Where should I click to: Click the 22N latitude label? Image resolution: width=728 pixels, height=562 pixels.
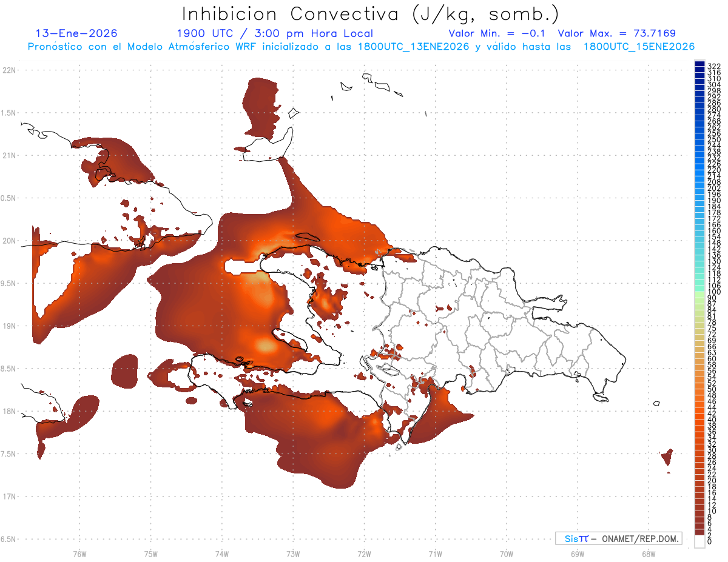(x=8, y=70)
